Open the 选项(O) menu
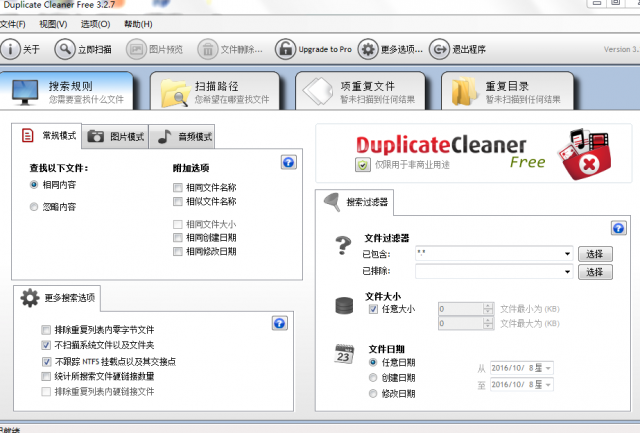The width and height of the screenshot is (640, 433). tap(96, 24)
